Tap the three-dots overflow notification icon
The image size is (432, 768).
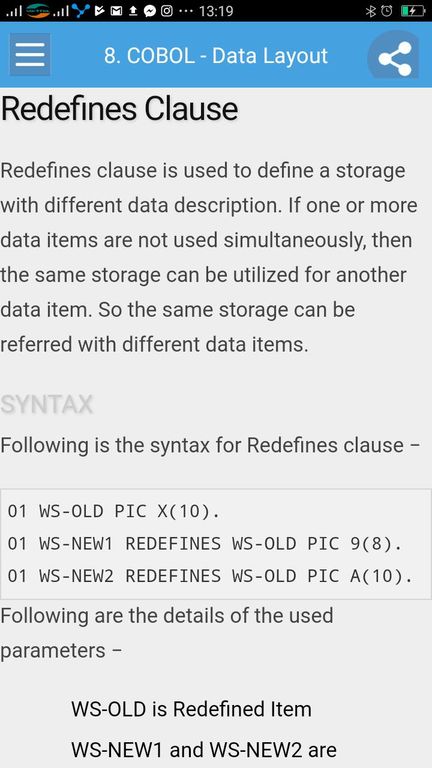[186, 11]
